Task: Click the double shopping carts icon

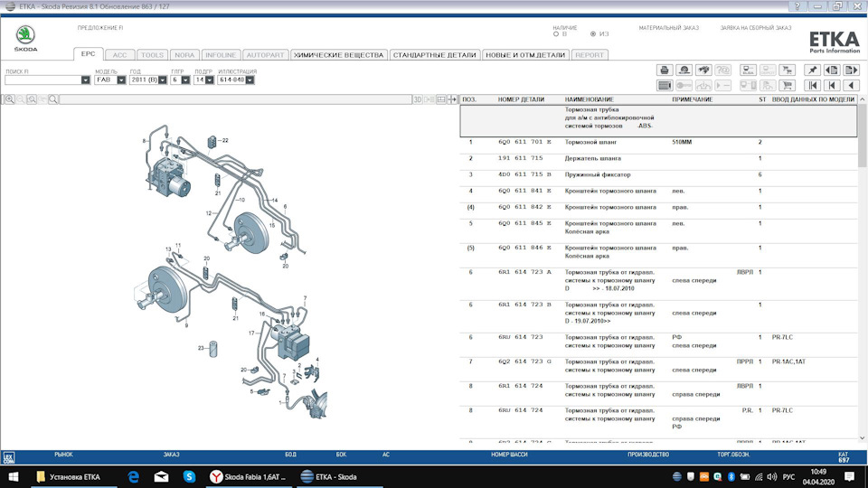Action: 787,70
